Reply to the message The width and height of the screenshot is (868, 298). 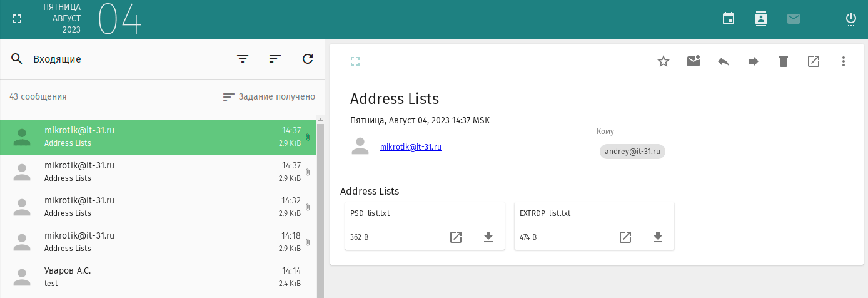point(724,61)
